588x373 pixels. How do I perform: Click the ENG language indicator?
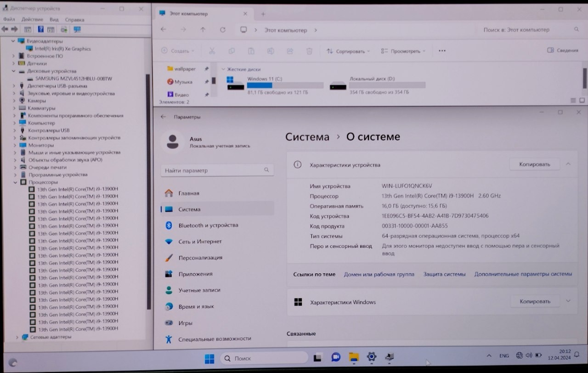504,356
